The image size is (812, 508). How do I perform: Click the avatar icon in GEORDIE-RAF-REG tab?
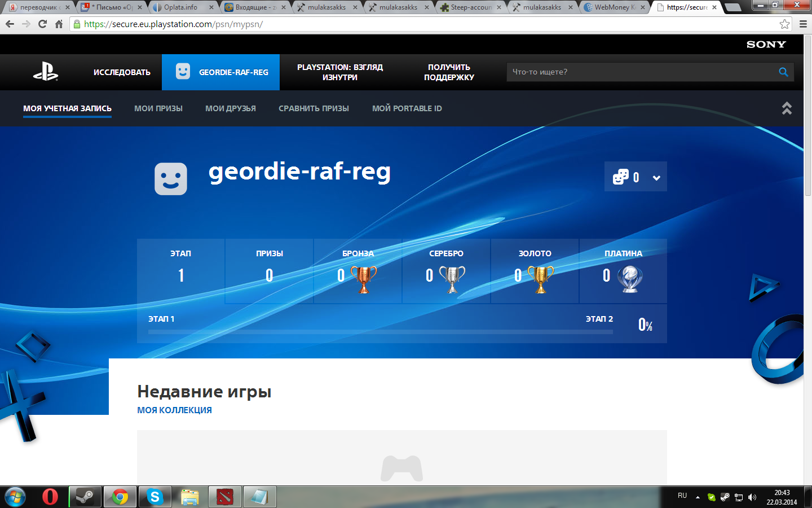(183, 71)
